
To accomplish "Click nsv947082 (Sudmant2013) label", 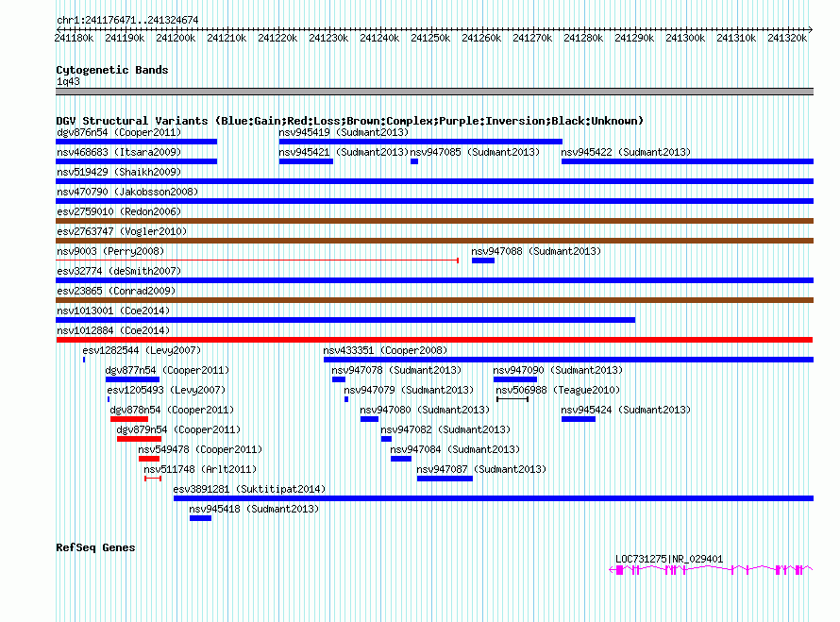I will coord(445,429).
